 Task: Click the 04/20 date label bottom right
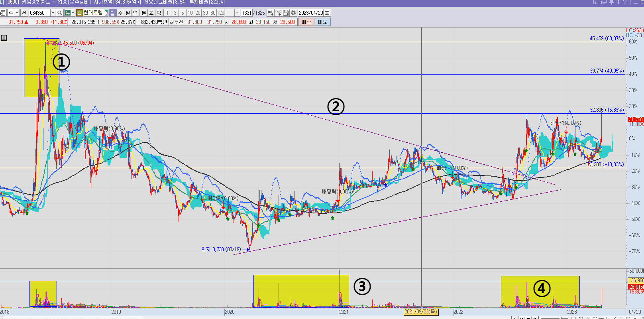tap(634, 312)
